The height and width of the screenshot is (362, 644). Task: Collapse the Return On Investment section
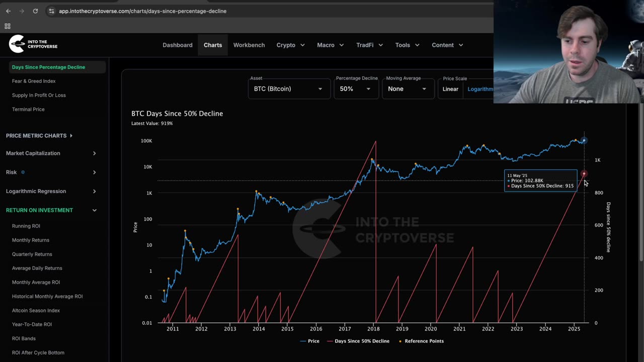click(51, 210)
